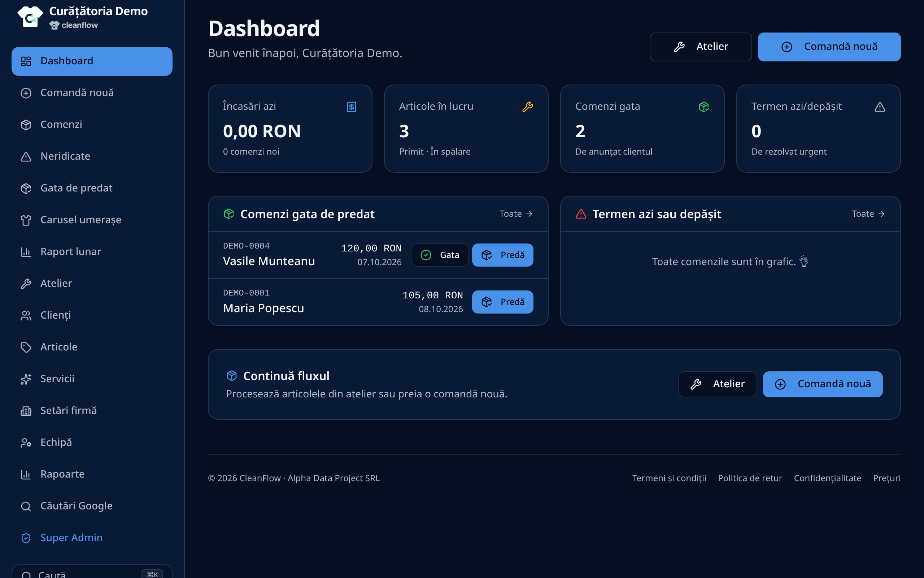Open Dashboard in the sidebar
Image resolution: width=924 pixels, height=578 pixels.
pos(92,61)
